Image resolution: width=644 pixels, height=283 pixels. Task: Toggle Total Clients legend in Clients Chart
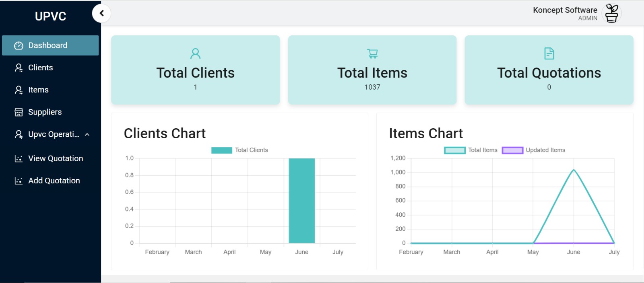(251, 150)
